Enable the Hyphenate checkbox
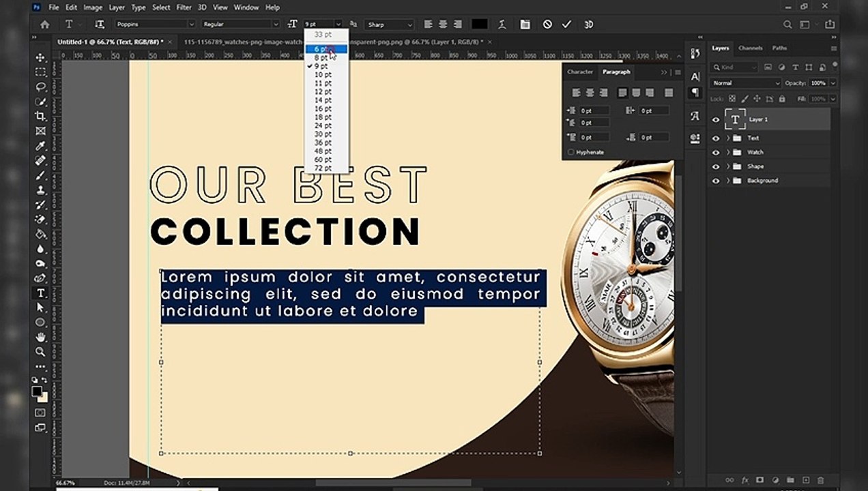Screen dimensions: 868x491 click(571, 152)
